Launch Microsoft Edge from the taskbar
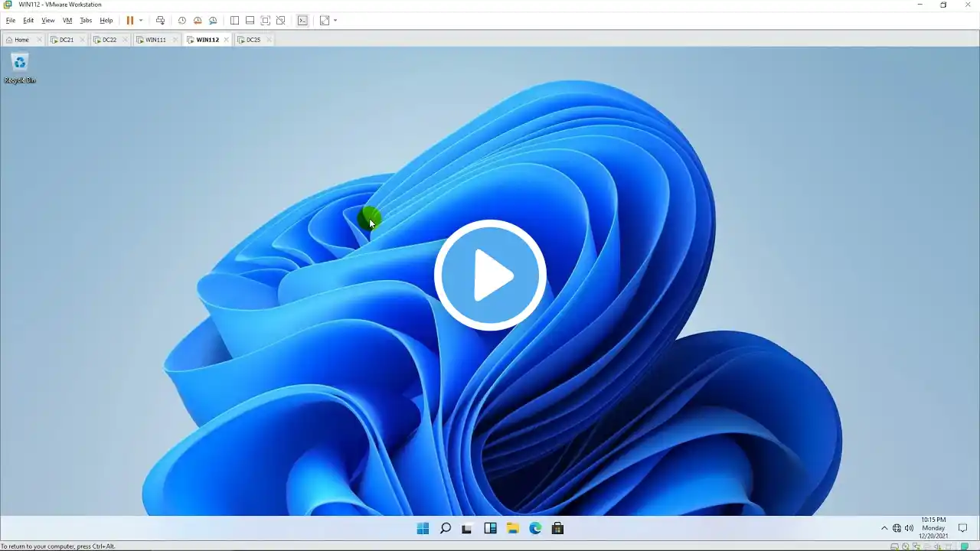The height and width of the screenshot is (551, 980). pos(535,528)
